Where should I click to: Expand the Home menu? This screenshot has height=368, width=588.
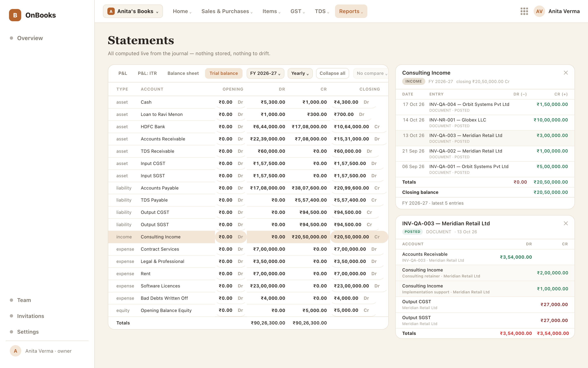pos(182,11)
